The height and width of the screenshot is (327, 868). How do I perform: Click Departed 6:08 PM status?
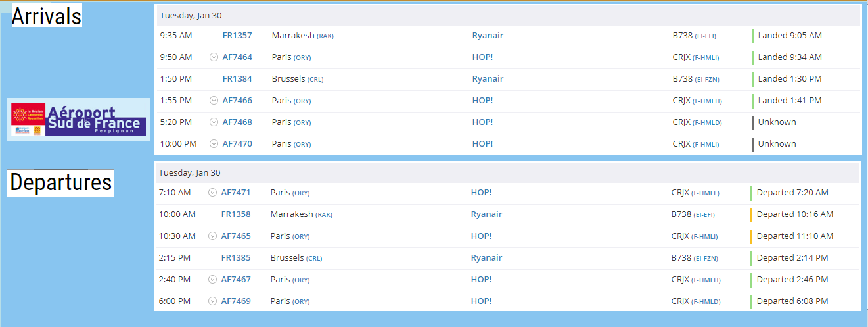click(792, 301)
